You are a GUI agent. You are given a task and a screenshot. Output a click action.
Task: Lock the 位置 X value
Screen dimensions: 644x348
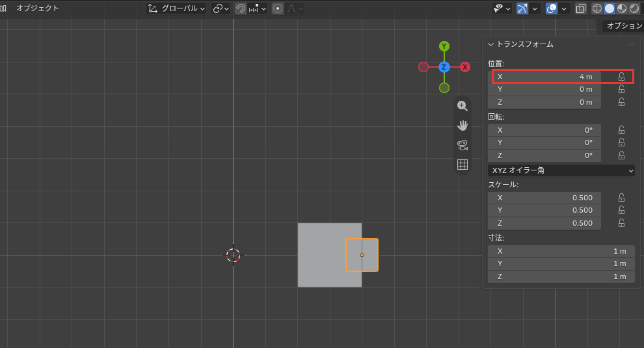coord(621,77)
